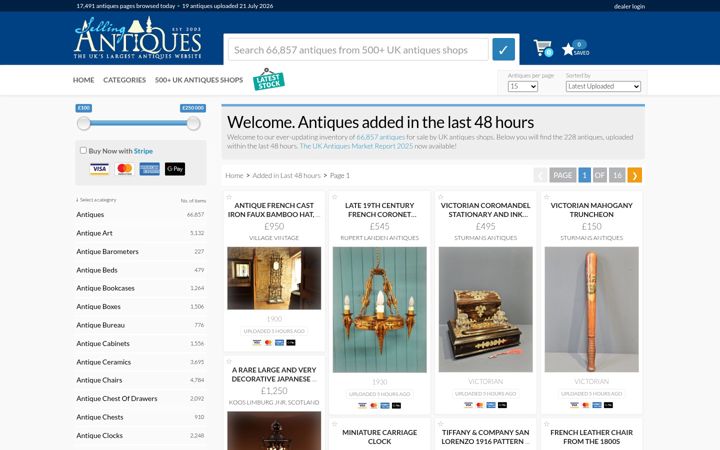Click the Rupert Landen Antiques dealer name
This screenshot has width=720, height=450.
[x=380, y=238]
